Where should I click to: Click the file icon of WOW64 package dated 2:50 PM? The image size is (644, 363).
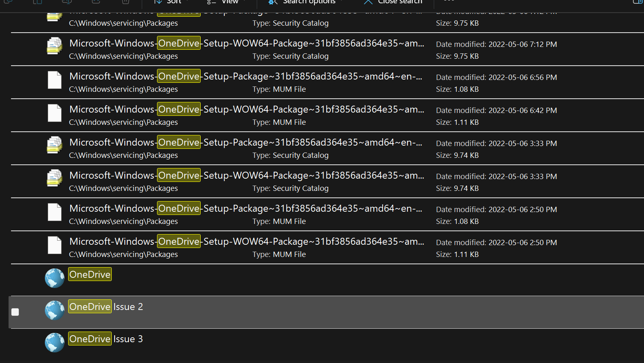coord(54,245)
